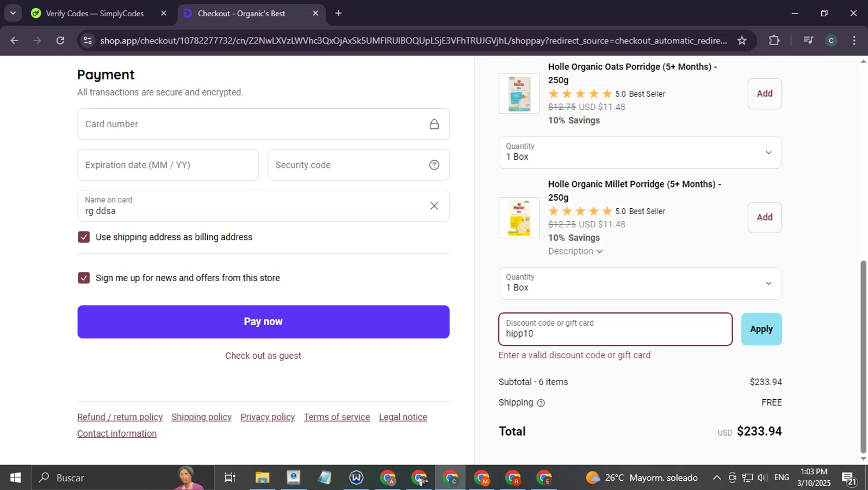
Task: Open the weather widget showing 26°C
Action: [x=642, y=478]
